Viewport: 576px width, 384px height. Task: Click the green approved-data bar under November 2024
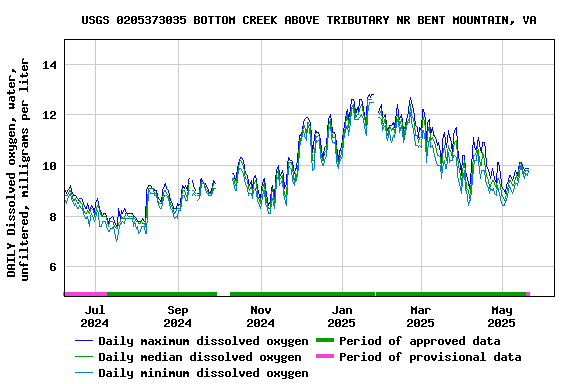pos(302,294)
